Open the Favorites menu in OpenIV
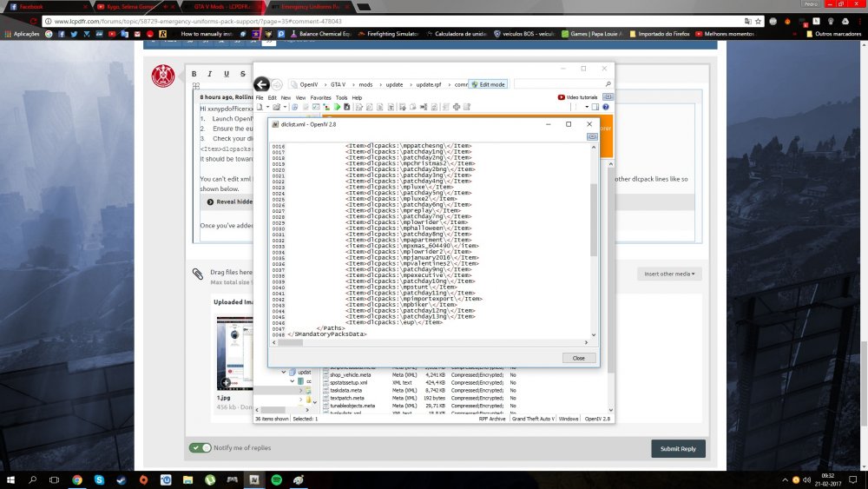868x489 pixels. (320, 97)
